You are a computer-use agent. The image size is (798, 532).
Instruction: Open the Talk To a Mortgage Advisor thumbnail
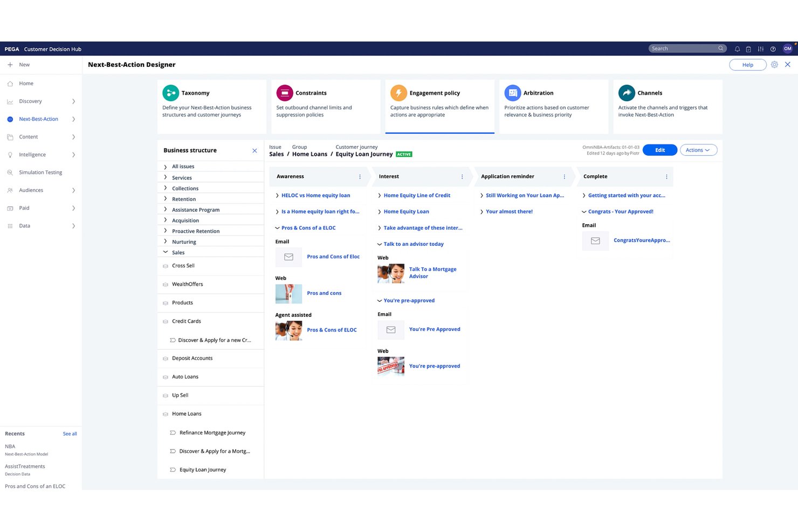tap(391, 273)
